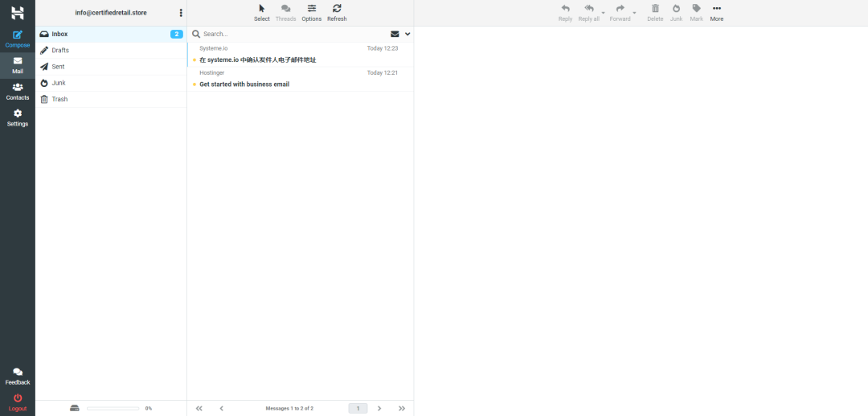Click the magnifier search icon
The height and width of the screenshot is (416, 868).
(x=196, y=34)
